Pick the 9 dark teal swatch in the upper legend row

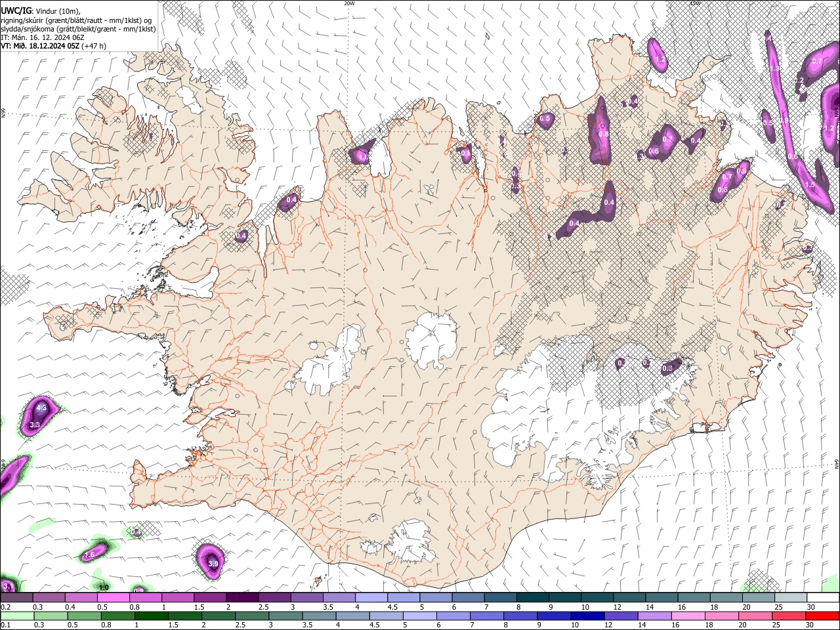click(x=564, y=597)
